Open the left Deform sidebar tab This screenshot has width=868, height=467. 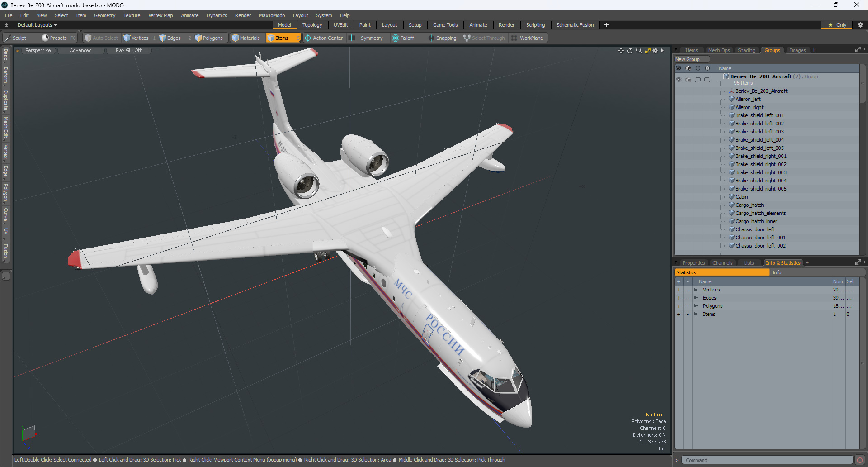coord(5,75)
